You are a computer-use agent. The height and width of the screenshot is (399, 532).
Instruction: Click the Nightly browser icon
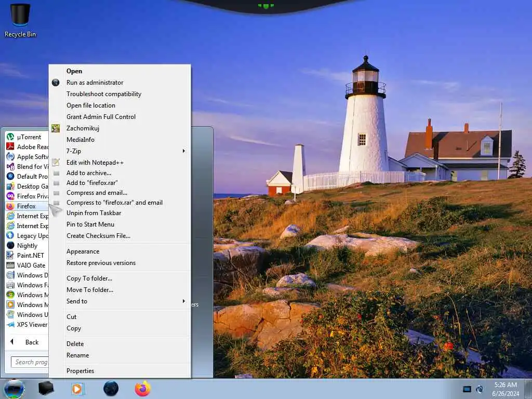pyautogui.click(x=10, y=245)
